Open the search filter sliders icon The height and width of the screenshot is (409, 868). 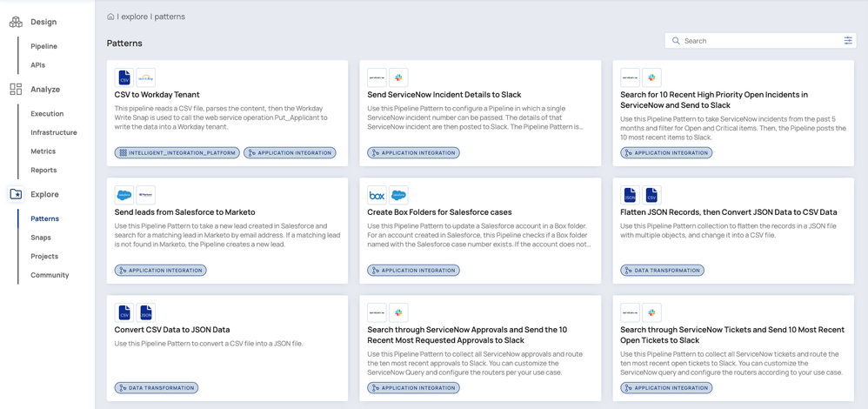pyautogui.click(x=848, y=40)
